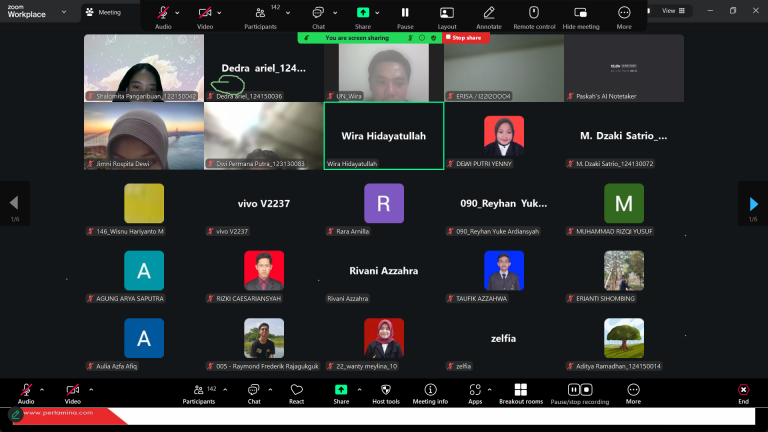
Task: Open the View menu
Action: click(673, 11)
